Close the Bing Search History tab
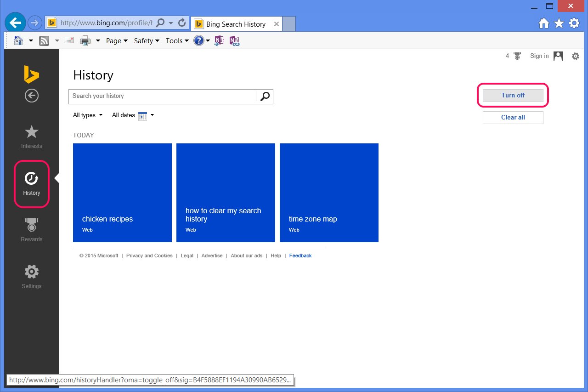The height and width of the screenshot is (392, 588). [276, 24]
